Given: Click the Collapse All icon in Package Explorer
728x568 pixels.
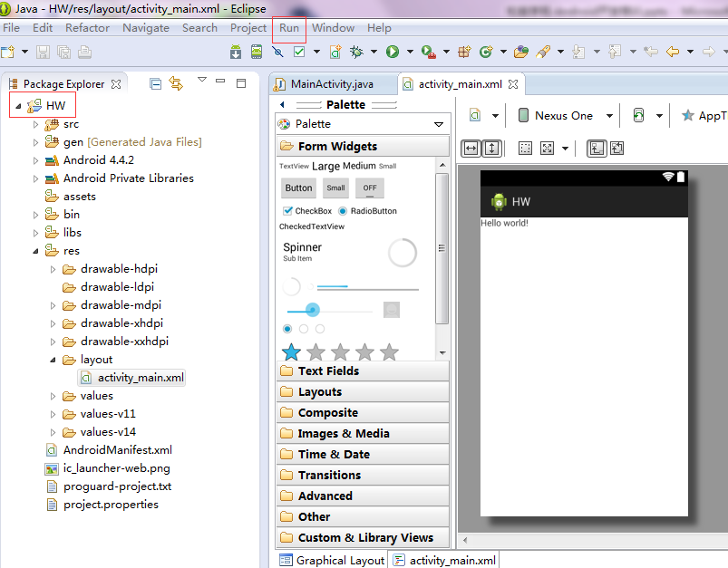Looking at the screenshot, I should pos(156,84).
